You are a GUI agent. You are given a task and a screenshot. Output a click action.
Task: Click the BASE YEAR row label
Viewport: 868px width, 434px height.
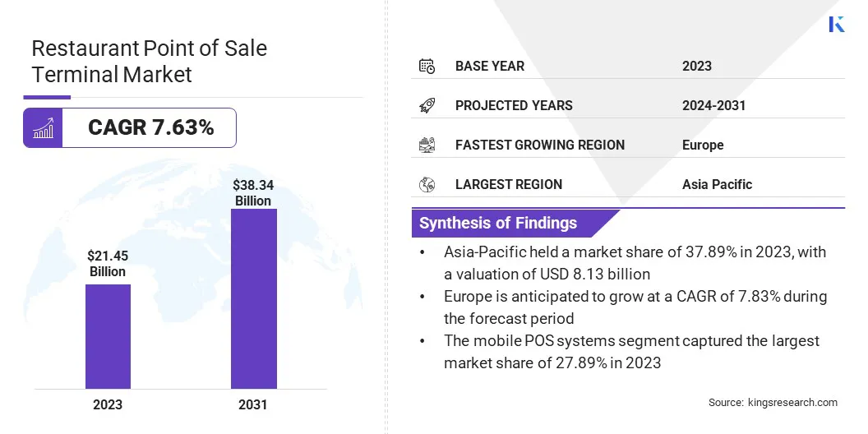pyautogui.click(x=489, y=66)
